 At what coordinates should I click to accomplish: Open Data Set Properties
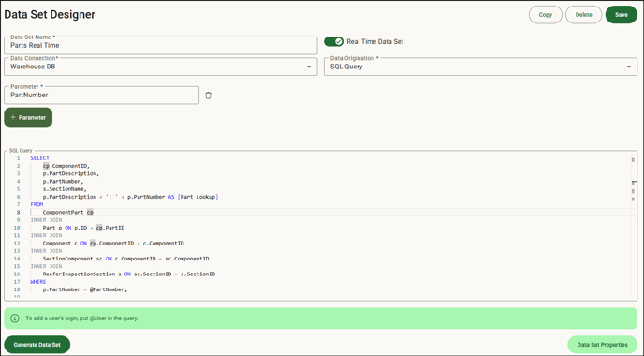tap(602, 345)
